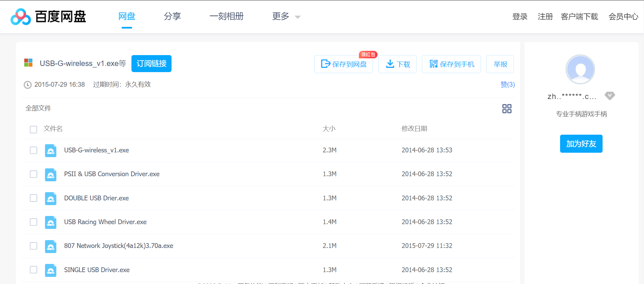Open the file 807 Network Joystick(4a12k)3.70a.exe
Viewport: 644px width, 284px height.
[119, 246]
